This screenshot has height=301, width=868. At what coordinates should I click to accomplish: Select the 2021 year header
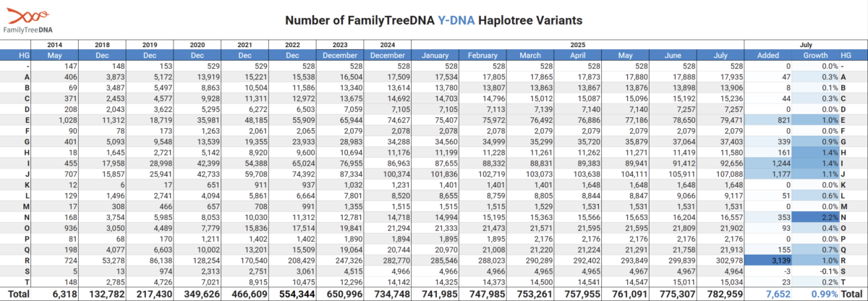point(244,45)
